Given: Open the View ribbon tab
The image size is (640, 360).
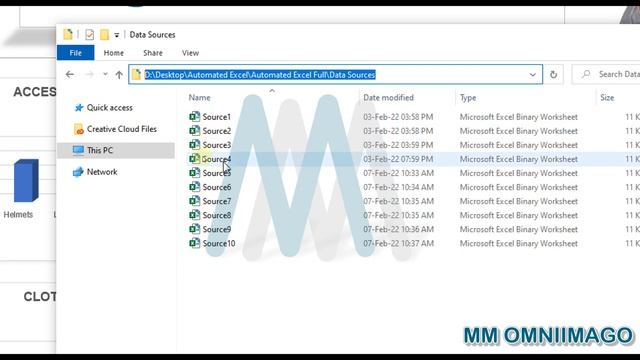Looking at the screenshot, I should [190, 53].
